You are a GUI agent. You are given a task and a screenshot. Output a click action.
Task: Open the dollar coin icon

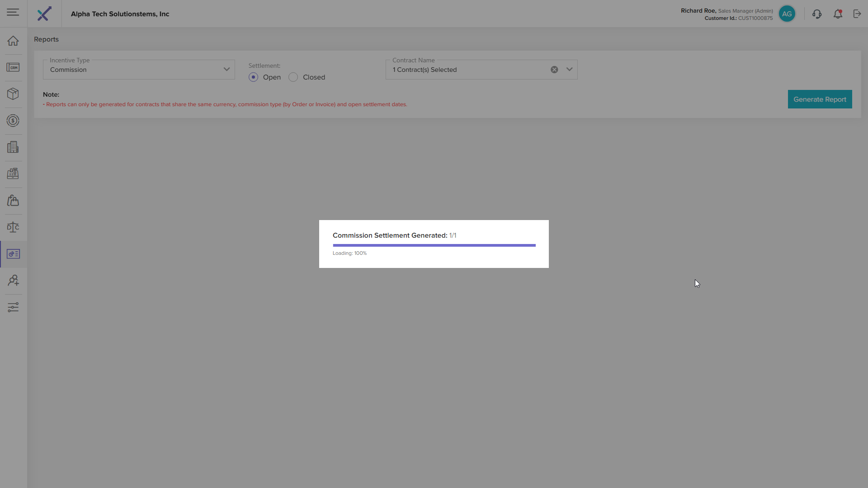pos(13,121)
